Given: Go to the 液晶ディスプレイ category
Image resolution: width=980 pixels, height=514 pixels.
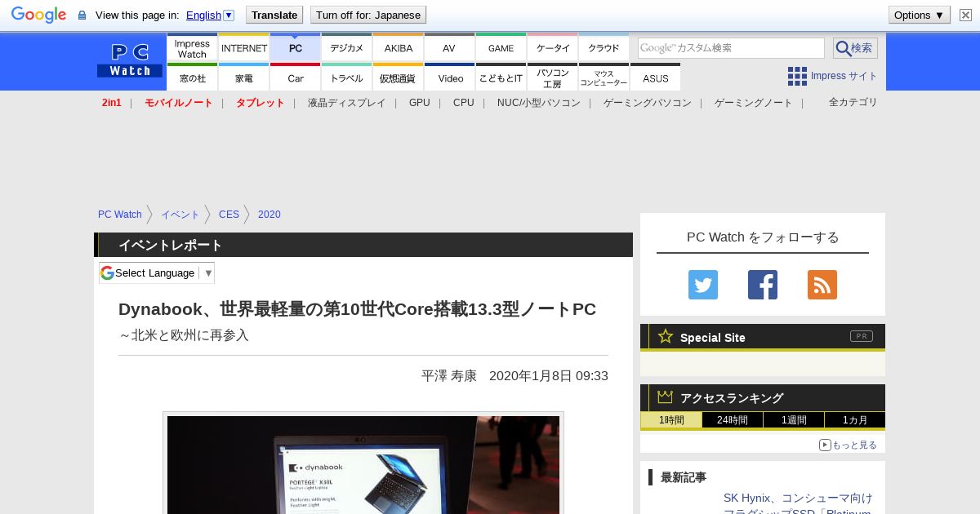Looking at the screenshot, I should (x=347, y=103).
